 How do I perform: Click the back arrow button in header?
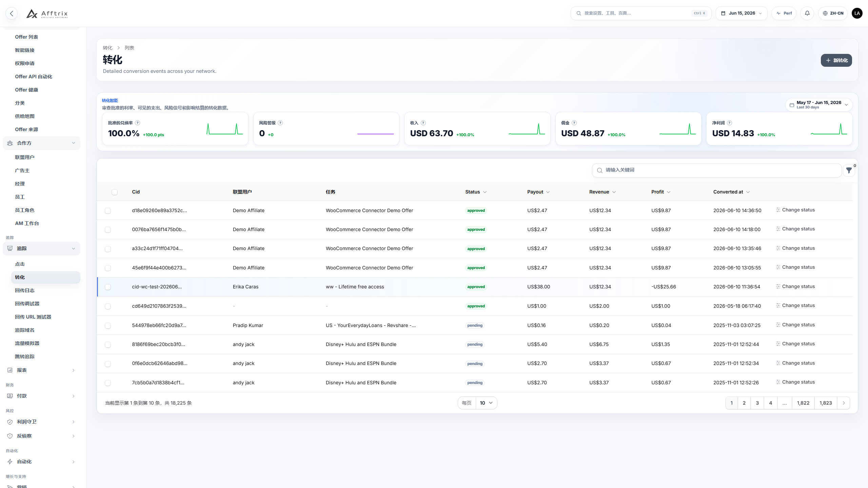click(12, 13)
